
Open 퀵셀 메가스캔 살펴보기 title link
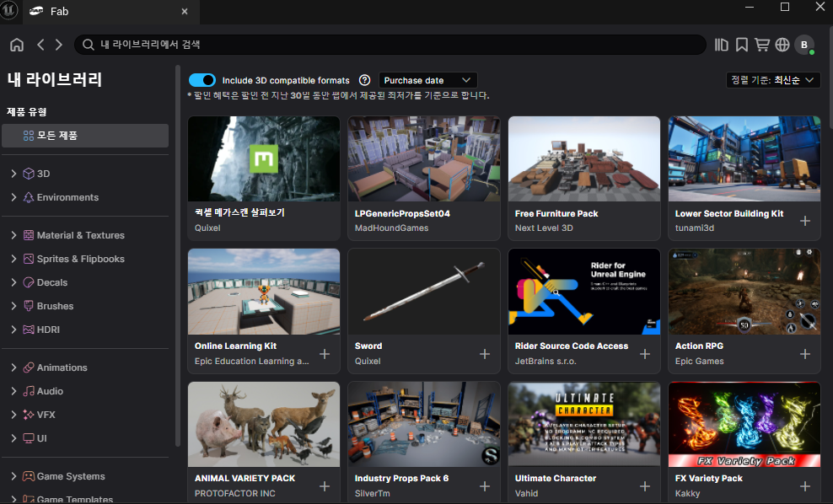click(239, 212)
